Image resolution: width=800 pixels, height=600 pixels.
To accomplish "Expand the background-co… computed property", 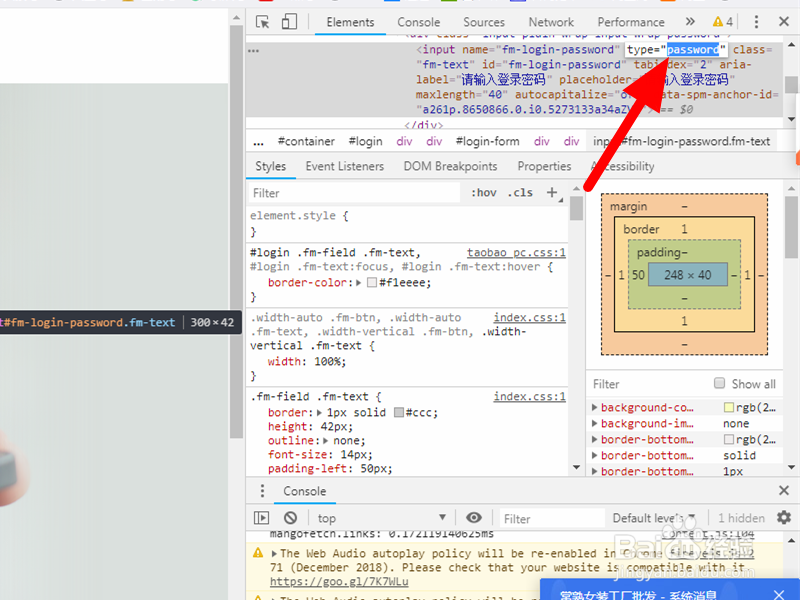I will (x=594, y=408).
